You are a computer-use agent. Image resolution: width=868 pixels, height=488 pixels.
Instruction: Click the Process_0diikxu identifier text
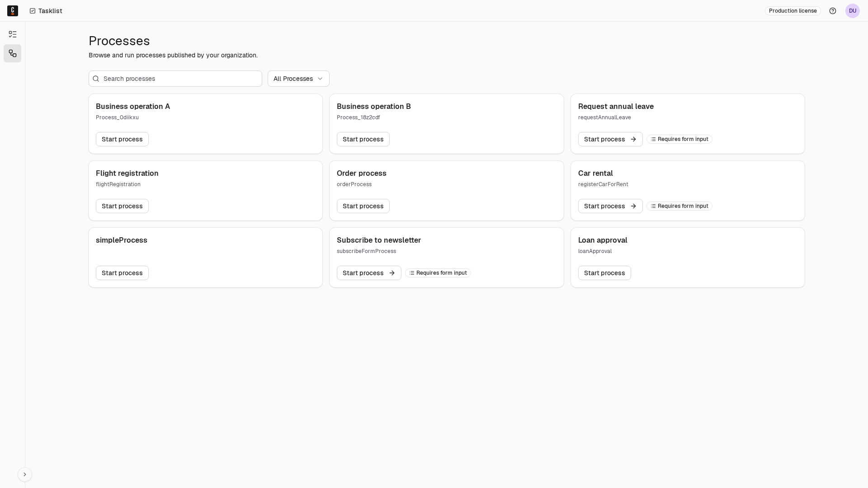point(117,117)
